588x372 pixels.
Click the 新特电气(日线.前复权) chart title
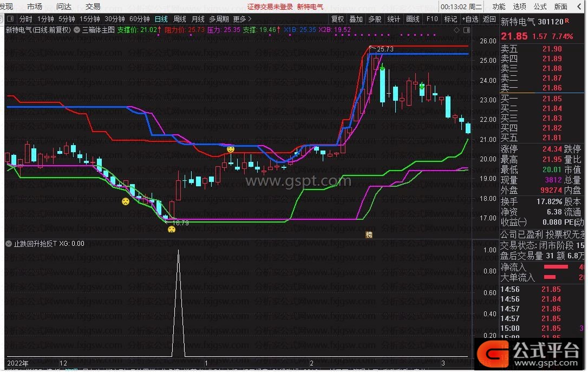38,30
